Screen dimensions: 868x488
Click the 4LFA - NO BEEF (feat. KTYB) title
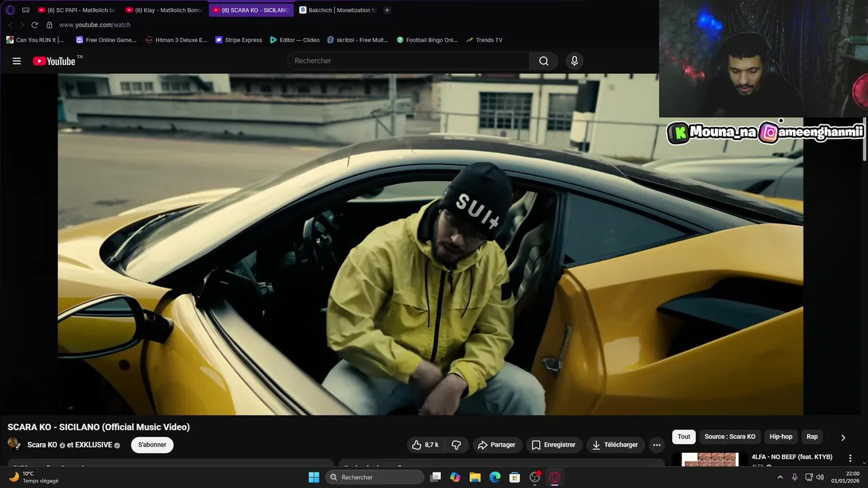(x=791, y=457)
